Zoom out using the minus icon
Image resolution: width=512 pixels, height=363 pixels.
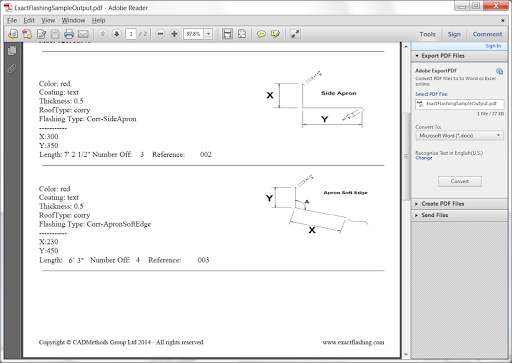coord(160,34)
